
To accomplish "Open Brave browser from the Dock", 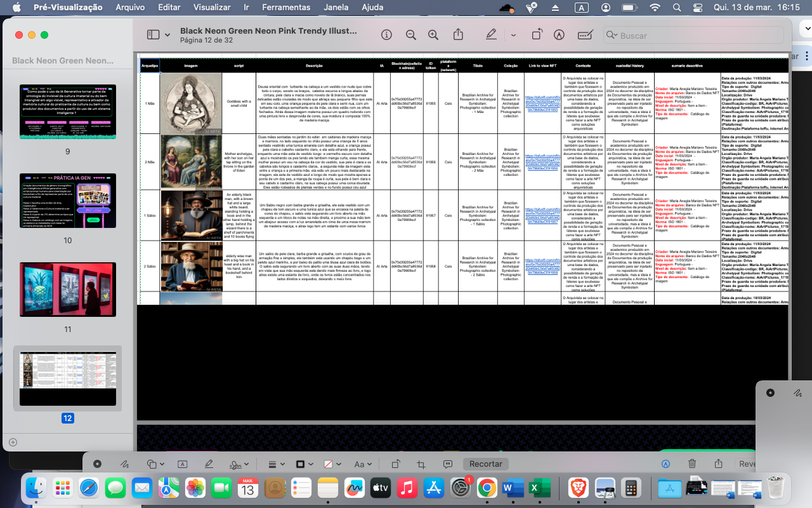I will tap(578, 488).
